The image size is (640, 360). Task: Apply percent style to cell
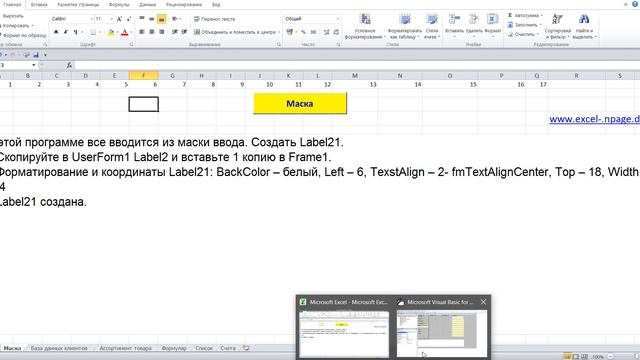[x=303, y=32]
